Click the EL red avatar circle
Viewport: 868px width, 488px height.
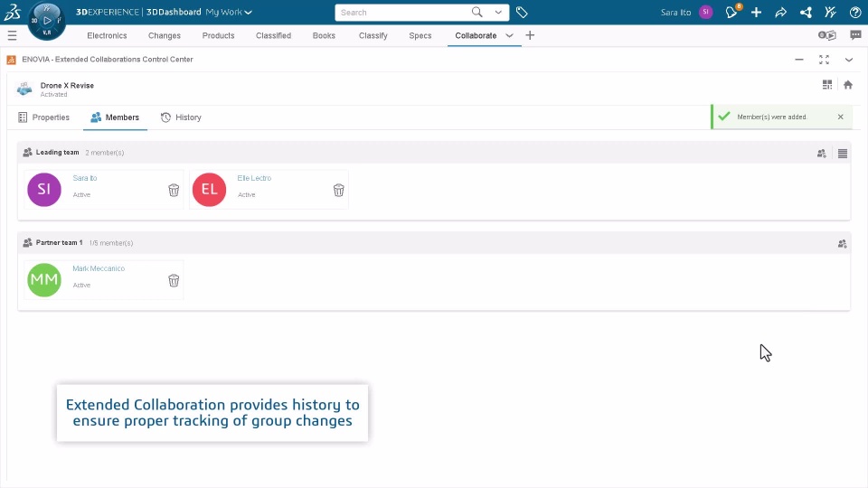(x=209, y=189)
